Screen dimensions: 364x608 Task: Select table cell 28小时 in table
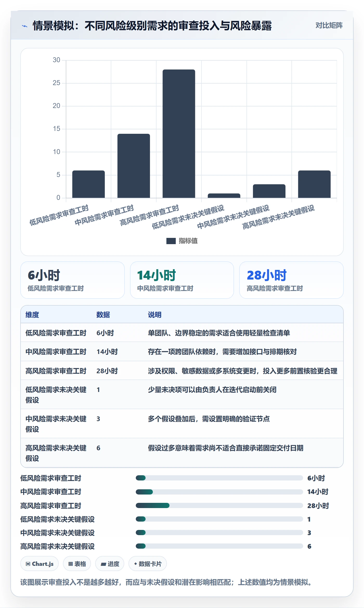click(x=107, y=371)
